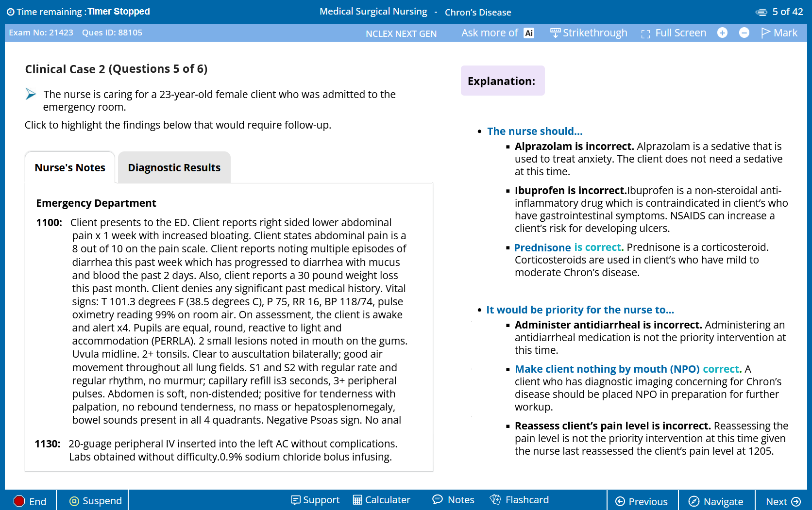Click the Full Screen text label

[680, 33]
